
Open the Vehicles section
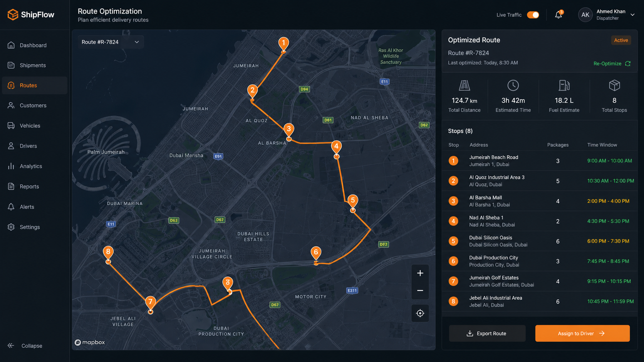(x=35, y=126)
